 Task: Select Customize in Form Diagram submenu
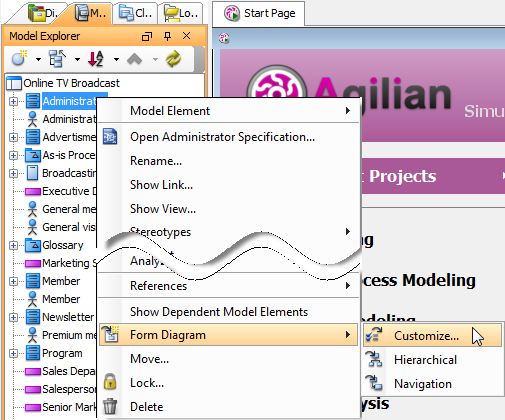point(433,335)
